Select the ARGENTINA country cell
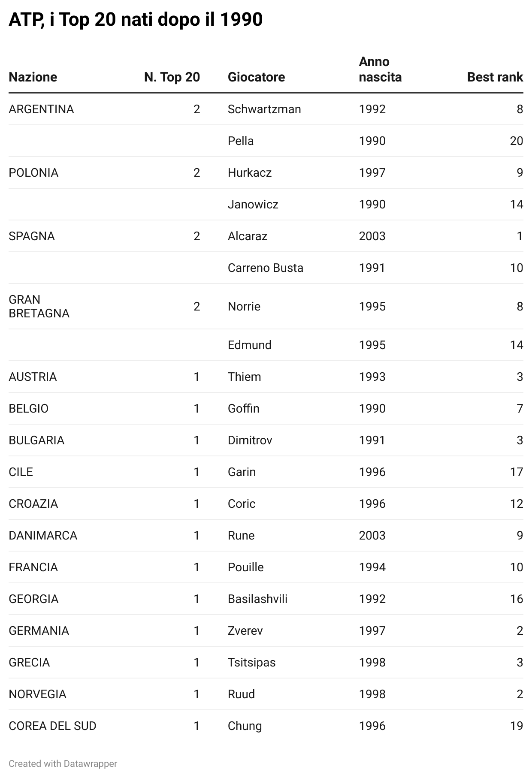This screenshot has height=778, width=532. (x=41, y=109)
